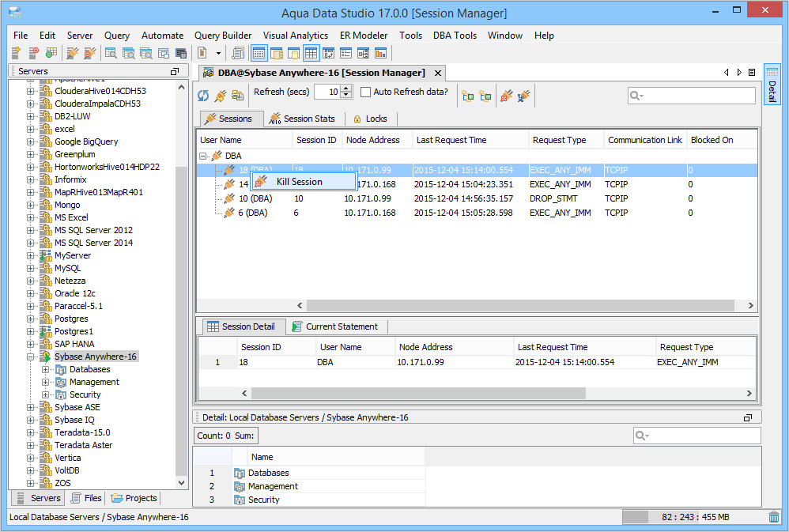This screenshot has width=789, height=532.
Task: Expand the ClouderaHive014CDH53 server node
Action: click(31, 91)
